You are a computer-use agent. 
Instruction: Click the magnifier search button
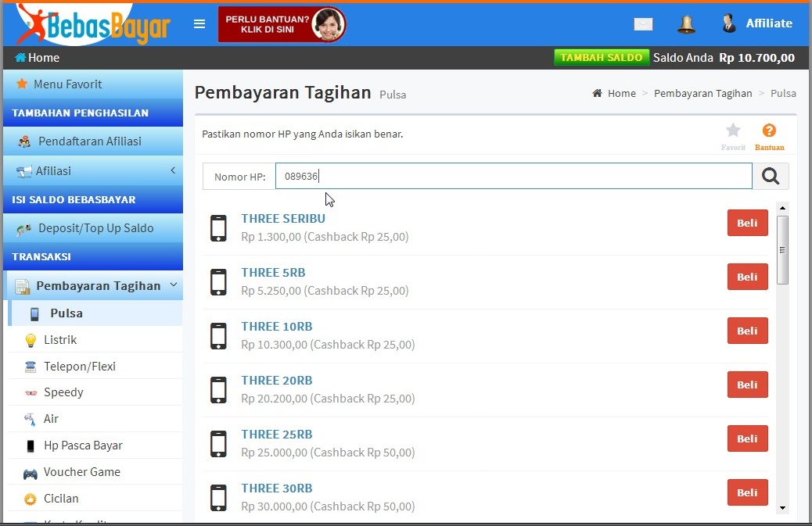pyautogui.click(x=771, y=176)
